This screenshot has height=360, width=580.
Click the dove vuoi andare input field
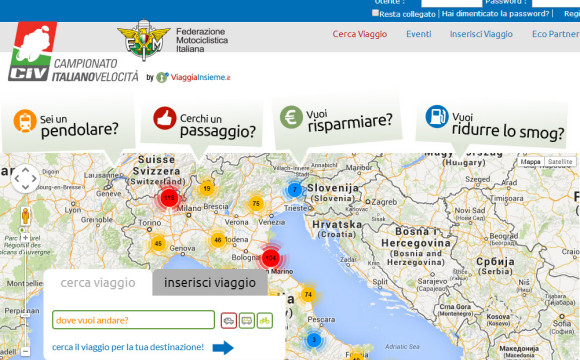click(134, 320)
